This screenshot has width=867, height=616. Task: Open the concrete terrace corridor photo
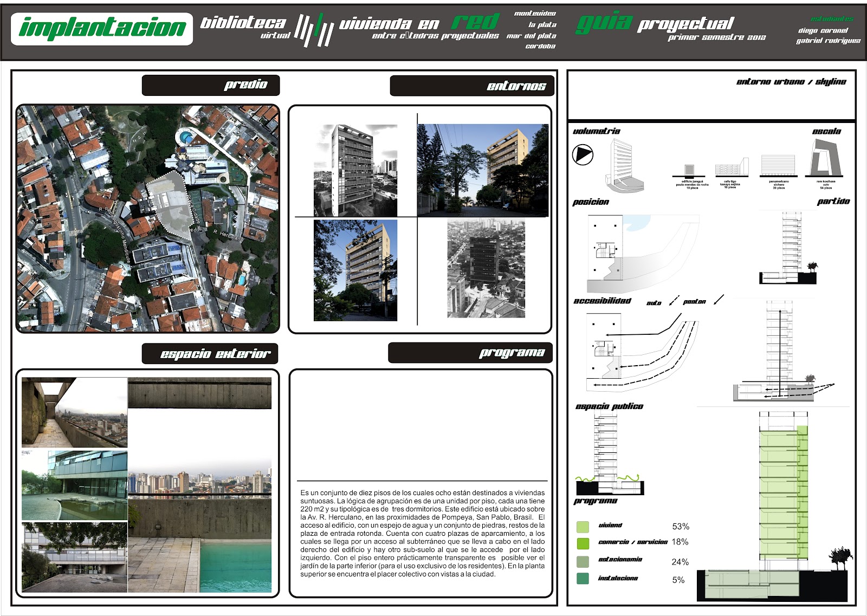tap(74, 412)
